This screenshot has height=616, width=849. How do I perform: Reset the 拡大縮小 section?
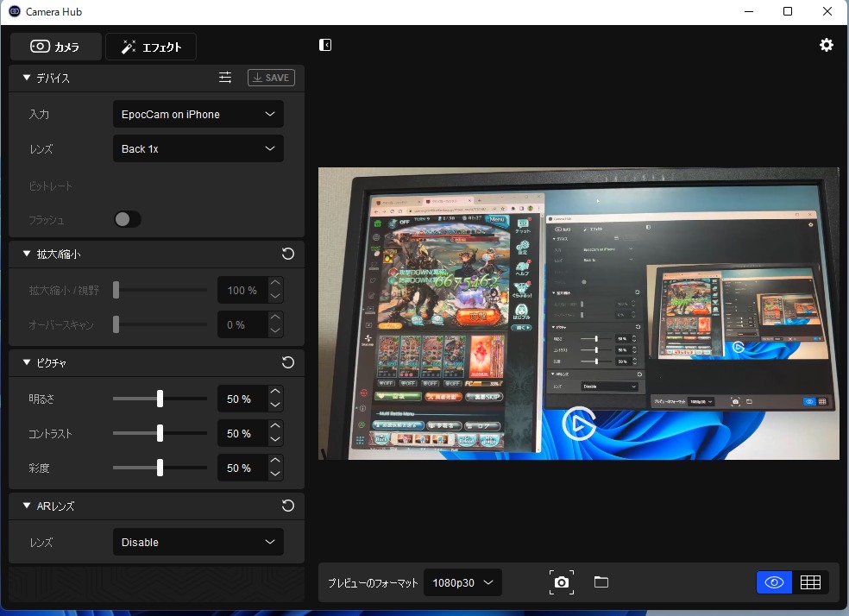(288, 255)
